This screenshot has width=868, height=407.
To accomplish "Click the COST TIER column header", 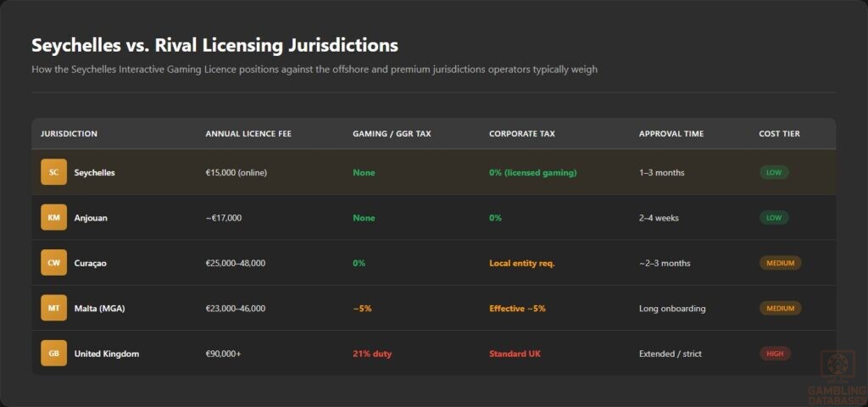I will coord(780,133).
